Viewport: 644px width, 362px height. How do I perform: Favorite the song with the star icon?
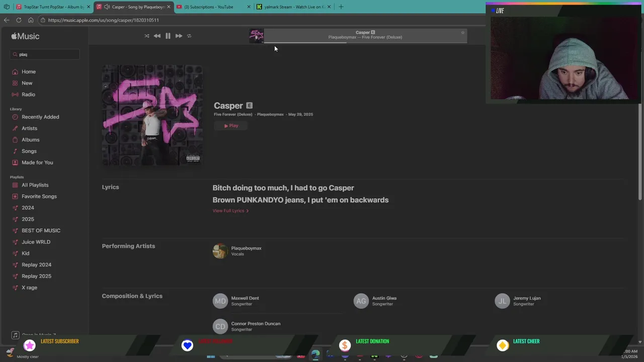click(x=462, y=33)
